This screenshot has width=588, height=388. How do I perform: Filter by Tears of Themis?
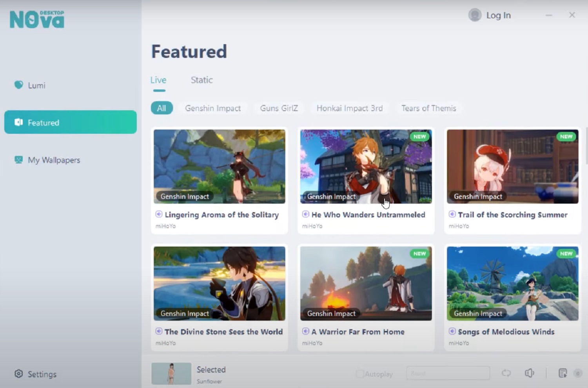[x=428, y=108]
